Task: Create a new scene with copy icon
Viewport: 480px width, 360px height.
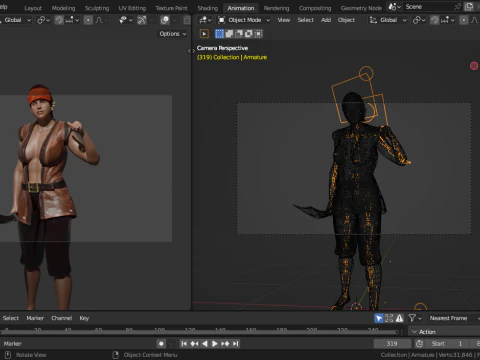Action: [469, 7]
